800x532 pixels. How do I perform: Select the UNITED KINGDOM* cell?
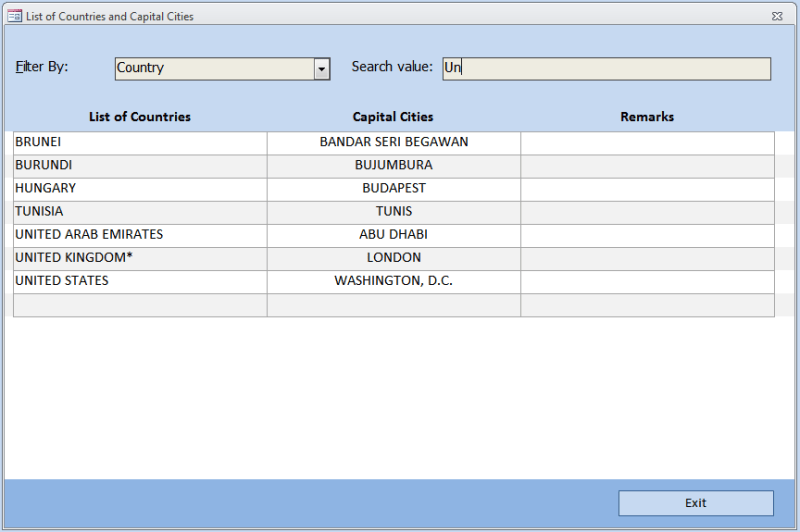pyautogui.click(x=140, y=259)
